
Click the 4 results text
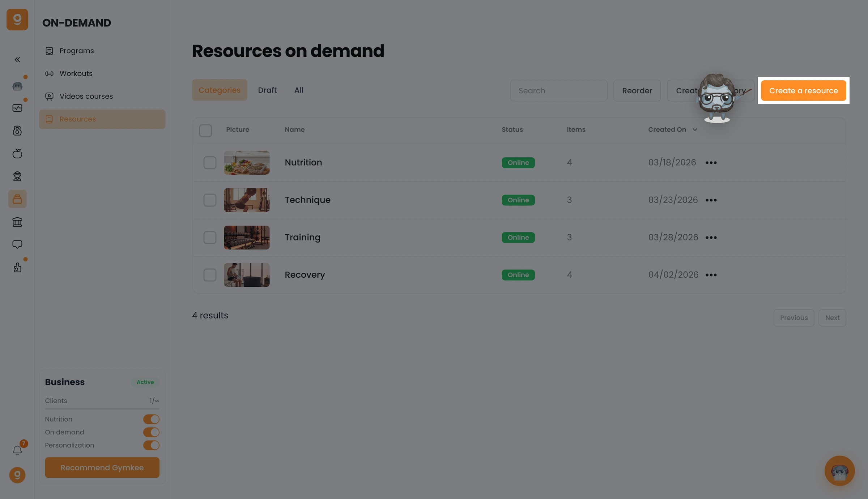pos(210,315)
